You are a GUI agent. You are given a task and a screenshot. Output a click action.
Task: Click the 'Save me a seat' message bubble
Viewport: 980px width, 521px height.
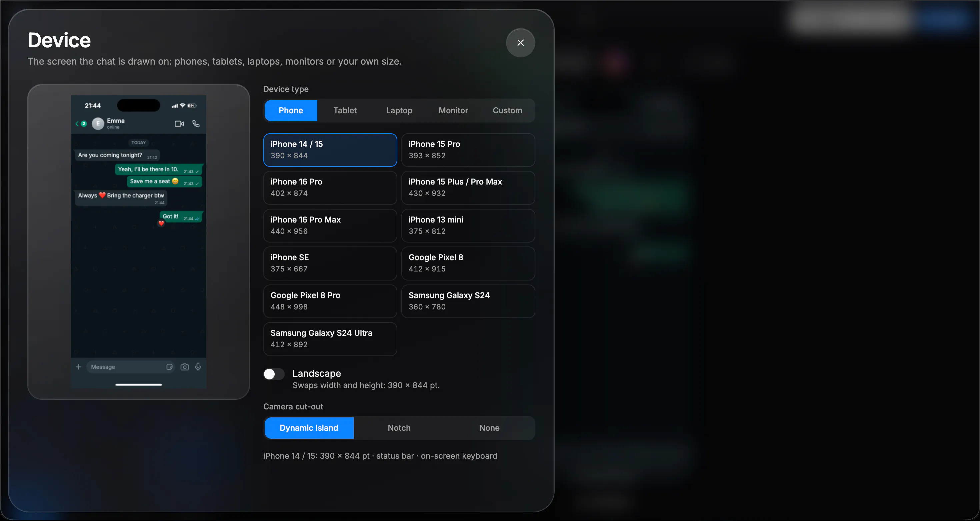tap(164, 182)
